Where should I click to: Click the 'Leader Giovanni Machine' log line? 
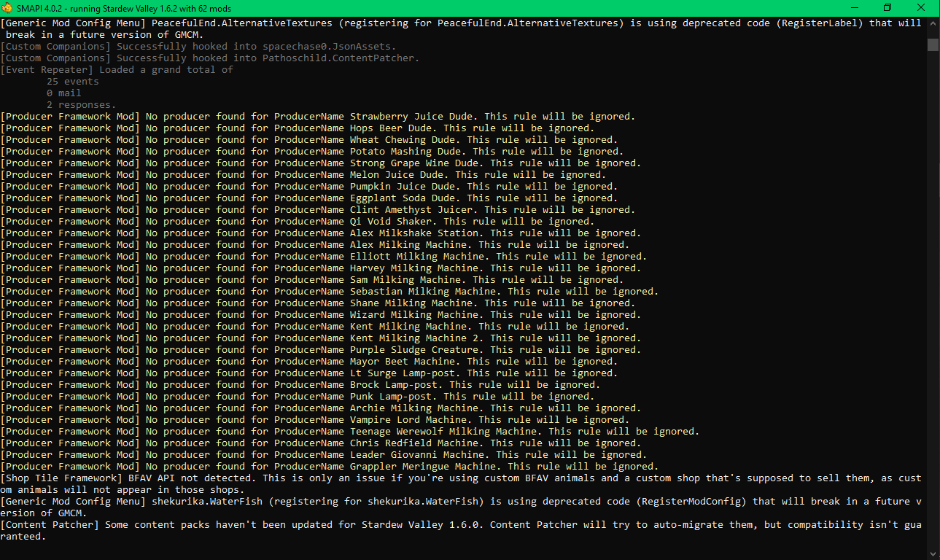tap(324, 455)
